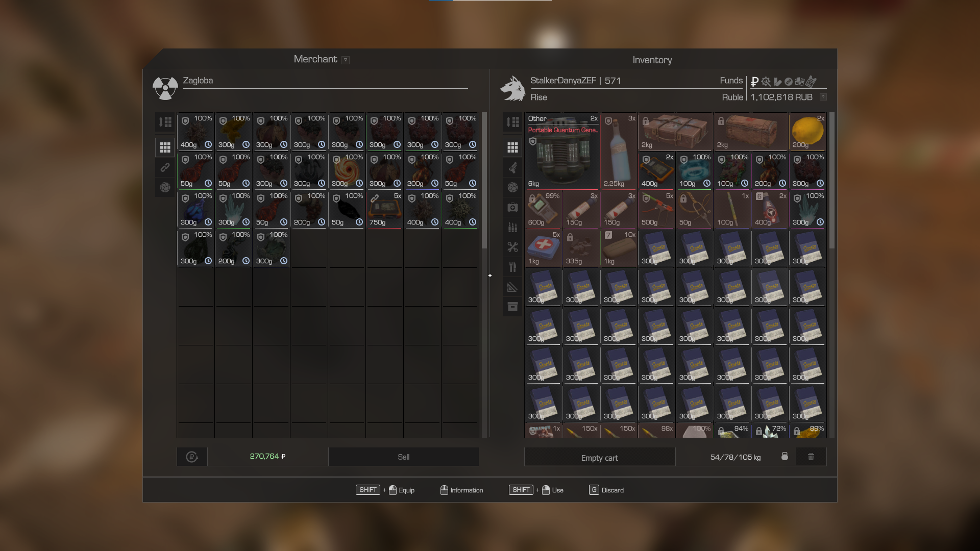Select the Portable Quantum Generator item
Image resolution: width=980 pixels, height=551 pixels.
[x=562, y=151]
